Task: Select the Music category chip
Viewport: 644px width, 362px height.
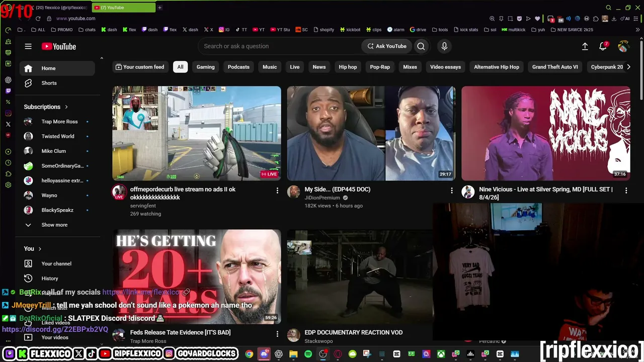Action: (x=270, y=67)
